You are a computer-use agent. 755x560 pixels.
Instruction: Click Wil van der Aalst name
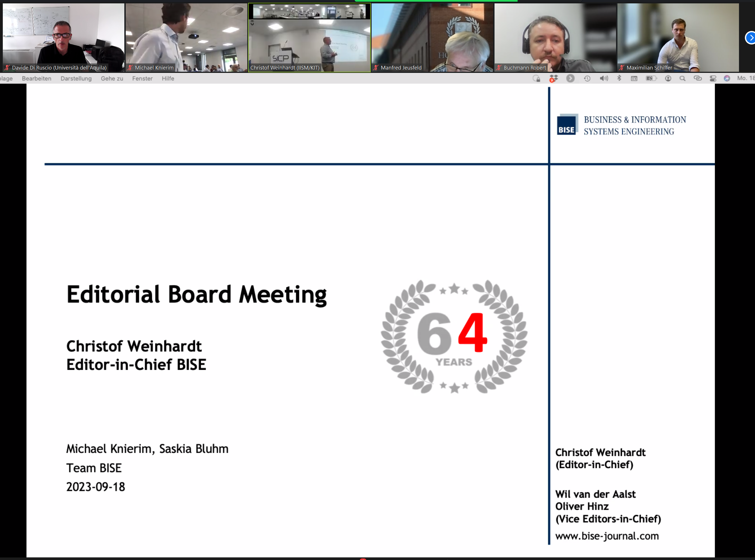tap(596, 494)
